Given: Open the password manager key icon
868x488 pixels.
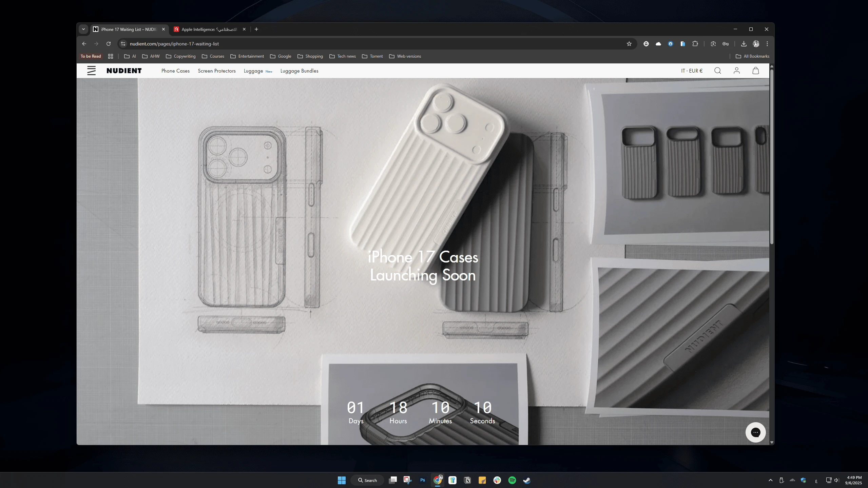Looking at the screenshot, I should tap(725, 44).
